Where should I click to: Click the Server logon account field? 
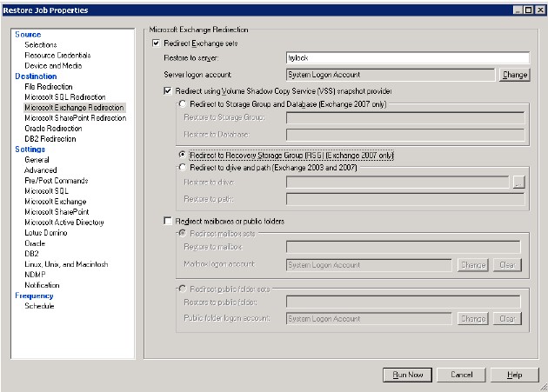click(x=391, y=75)
